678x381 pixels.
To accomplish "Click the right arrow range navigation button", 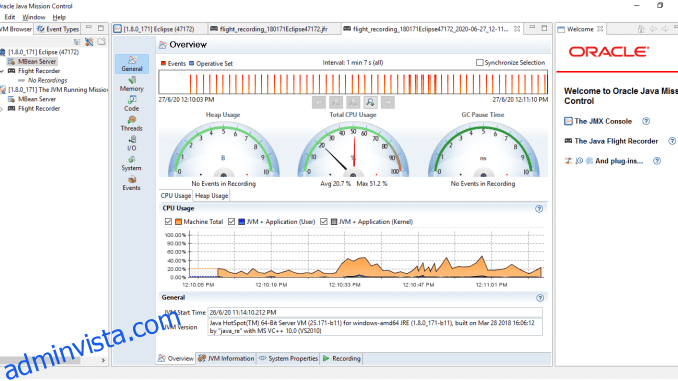I will point(388,102).
